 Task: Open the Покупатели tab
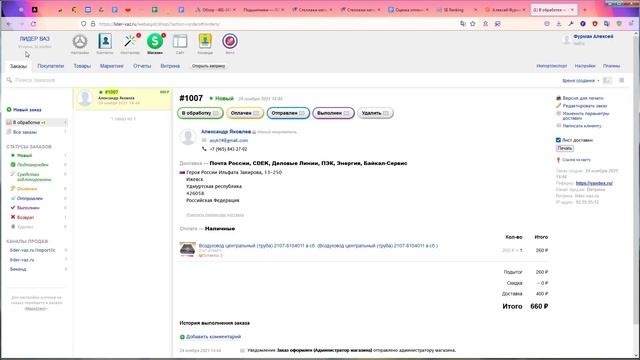tap(51, 66)
